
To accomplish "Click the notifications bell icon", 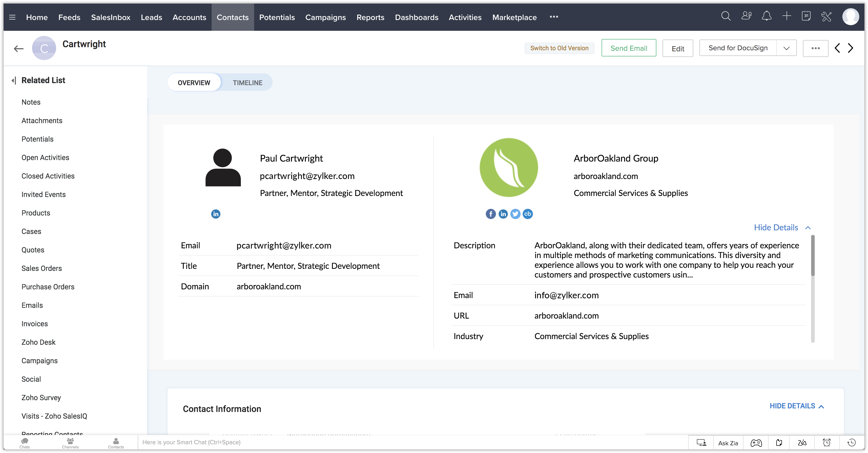I will 766,16.
